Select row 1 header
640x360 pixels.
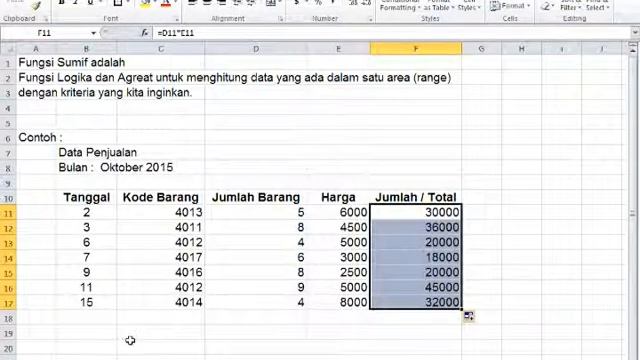8,63
